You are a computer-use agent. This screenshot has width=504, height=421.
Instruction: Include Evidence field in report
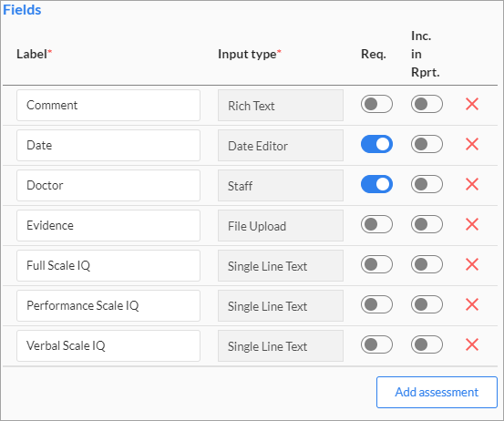click(x=427, y=224)
